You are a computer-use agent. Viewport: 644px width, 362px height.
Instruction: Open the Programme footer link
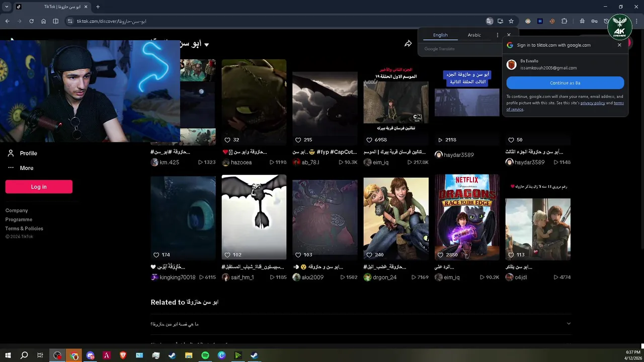point(19,220)
